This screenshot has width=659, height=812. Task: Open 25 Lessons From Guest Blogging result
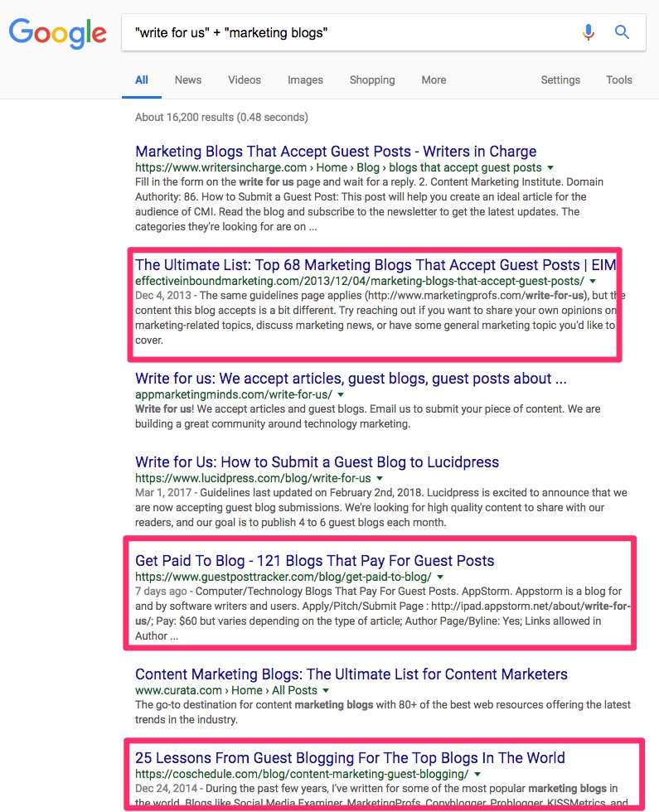[x=350, y=757]
